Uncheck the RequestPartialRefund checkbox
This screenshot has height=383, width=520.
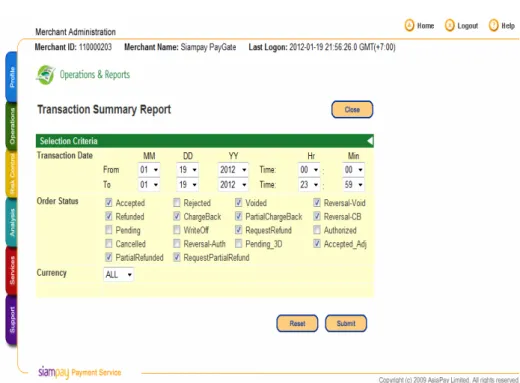177,257
